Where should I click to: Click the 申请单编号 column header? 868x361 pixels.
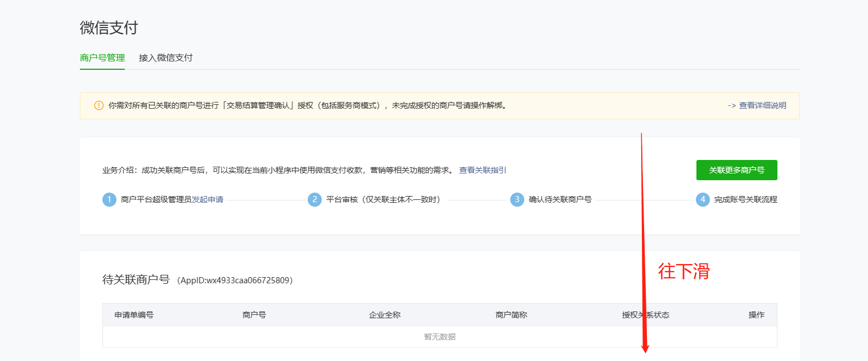pyautogui.click(x=134, y=315)
